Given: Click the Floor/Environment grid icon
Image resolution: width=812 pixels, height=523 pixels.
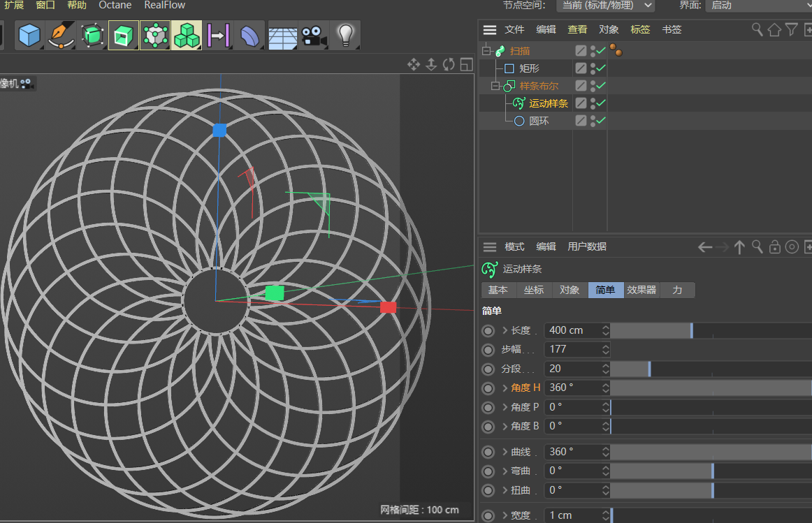Looking at the screenshot, I should point(282,35).
